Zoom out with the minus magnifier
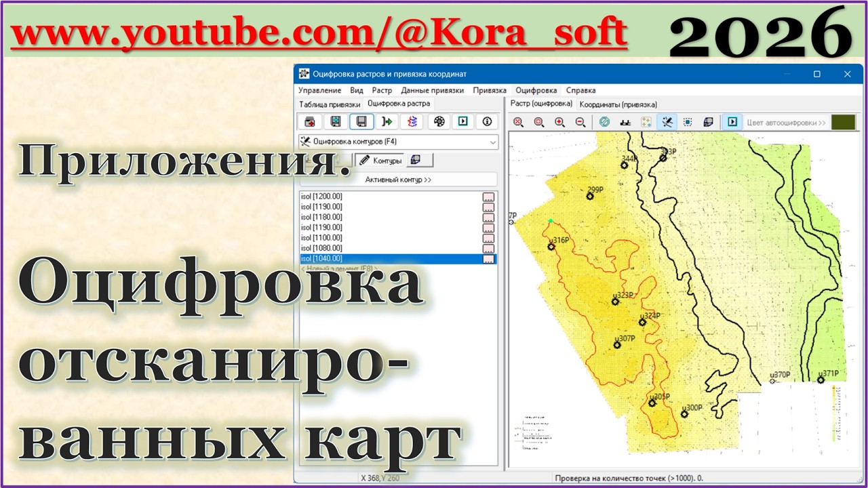Image resolution: width=868 pixels, height=488 pixels. tap(580, 122)
